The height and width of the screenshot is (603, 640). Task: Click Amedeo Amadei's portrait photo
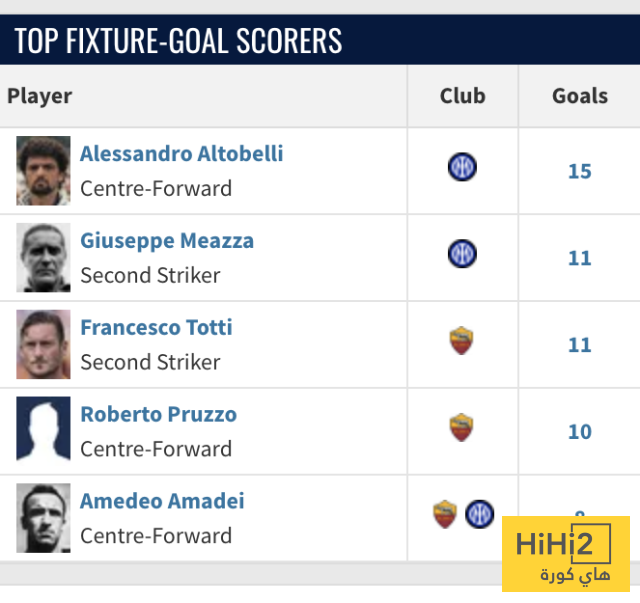pyautogui.click(x=43, y=519)
